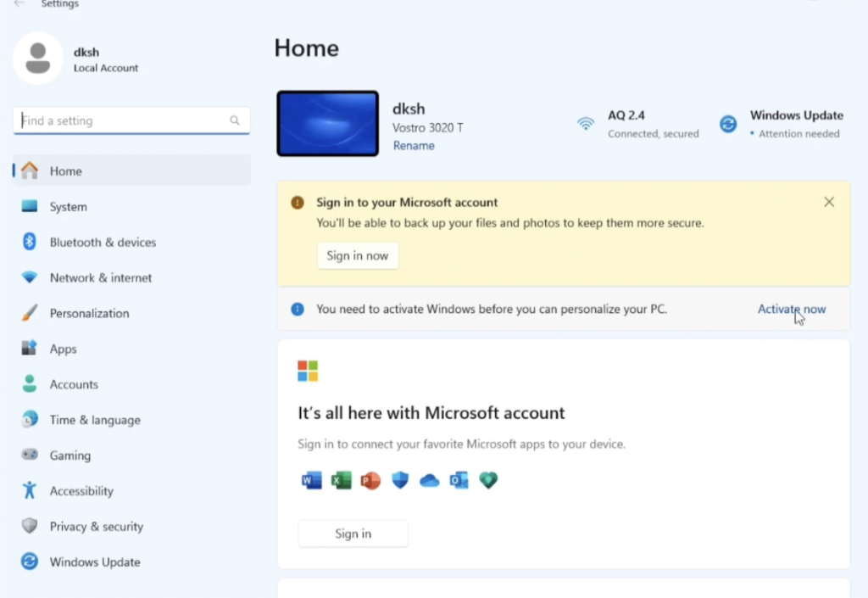This screenshot has width=868, height=598.
Task: Select Accounts from the sidebar
Action: click(x=74, y=384)
